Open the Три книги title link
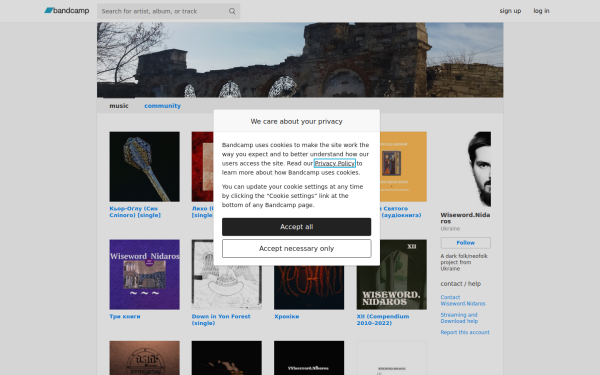Image resolution: width=600 pixels, height=375 pixels. [125, 316]
